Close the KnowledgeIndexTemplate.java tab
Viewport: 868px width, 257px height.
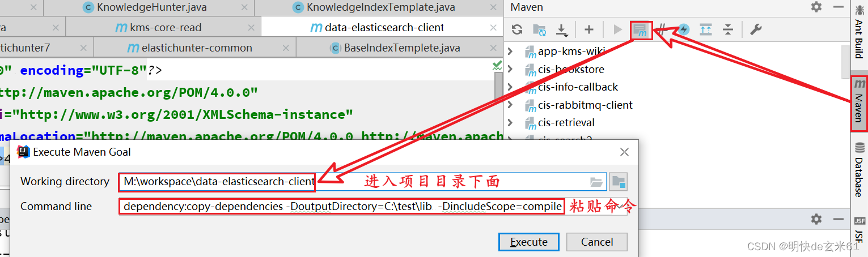pos(492,7)
